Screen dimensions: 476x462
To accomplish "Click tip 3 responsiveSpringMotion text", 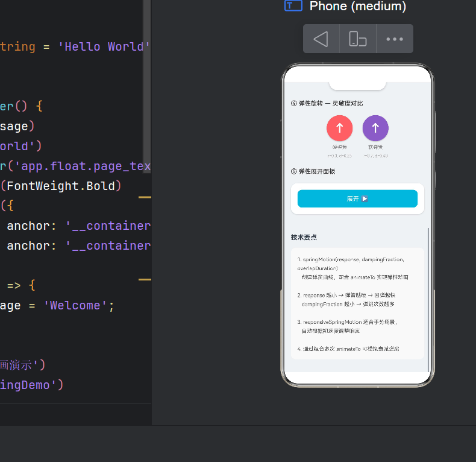I will pos(347,326).
